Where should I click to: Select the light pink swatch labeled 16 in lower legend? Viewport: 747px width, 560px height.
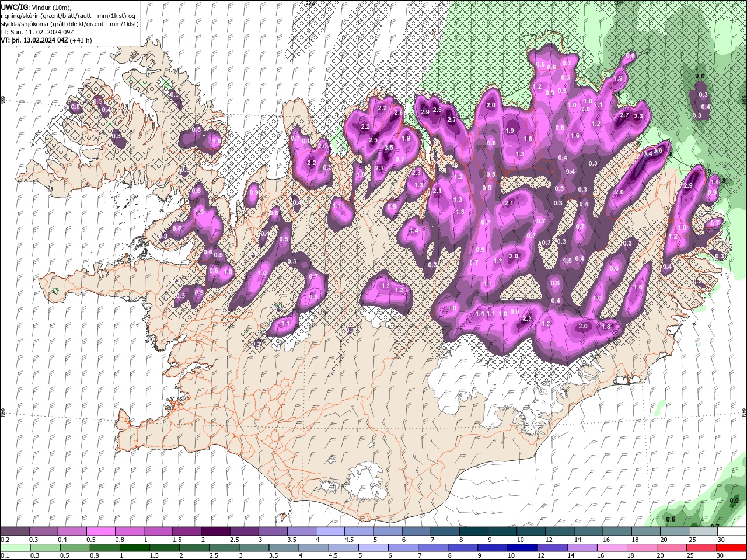(x=612, y=548)
